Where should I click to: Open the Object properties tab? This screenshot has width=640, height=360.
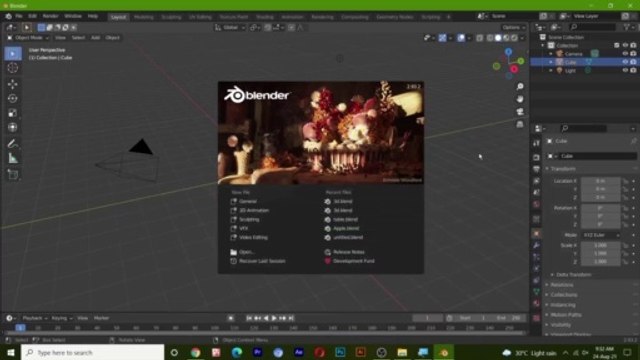(536, 233)
